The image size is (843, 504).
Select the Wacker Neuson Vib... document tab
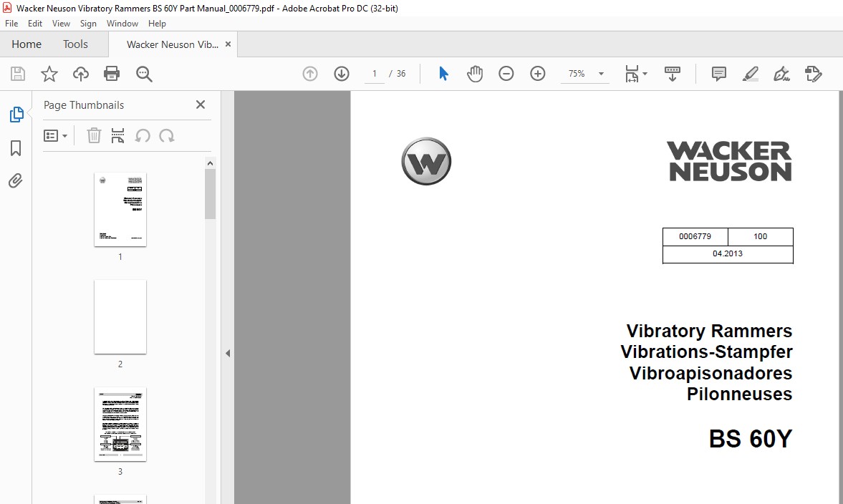point(173,44)
